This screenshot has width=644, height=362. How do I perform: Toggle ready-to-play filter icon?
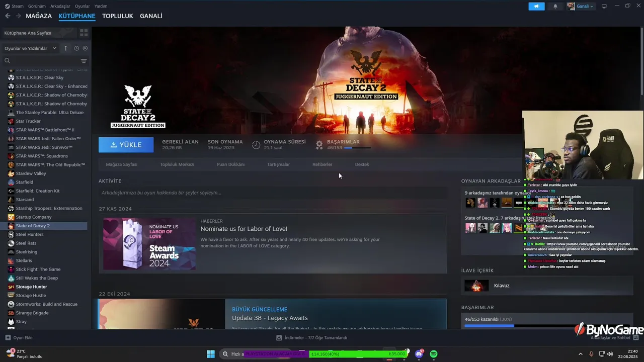[85, 48]
